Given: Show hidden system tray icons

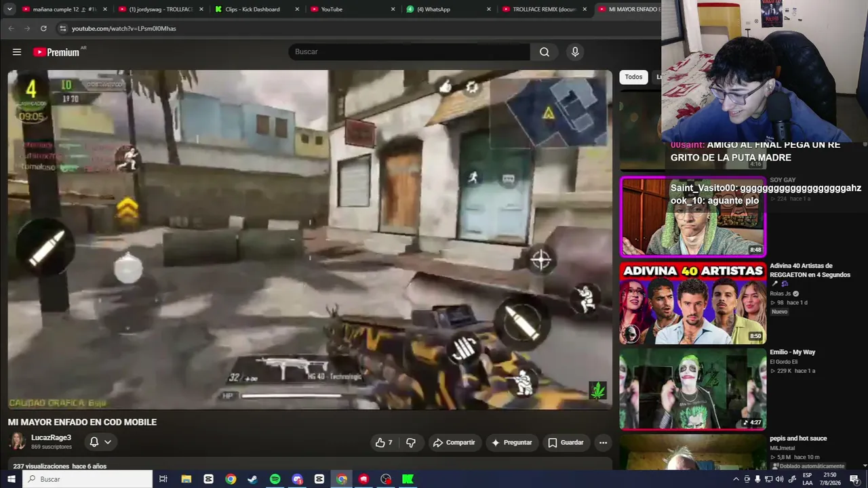Looking at the screenshot, I should [x=736, y=479].
